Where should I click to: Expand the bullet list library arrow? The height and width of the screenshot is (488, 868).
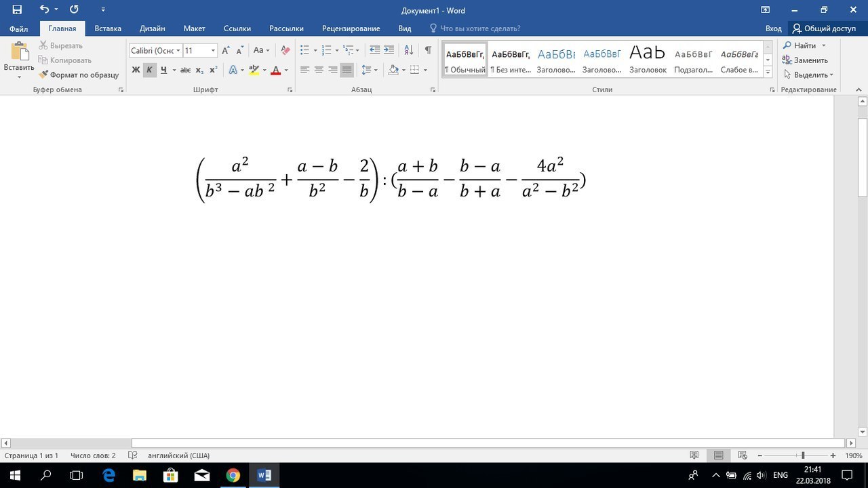[315, 50]
